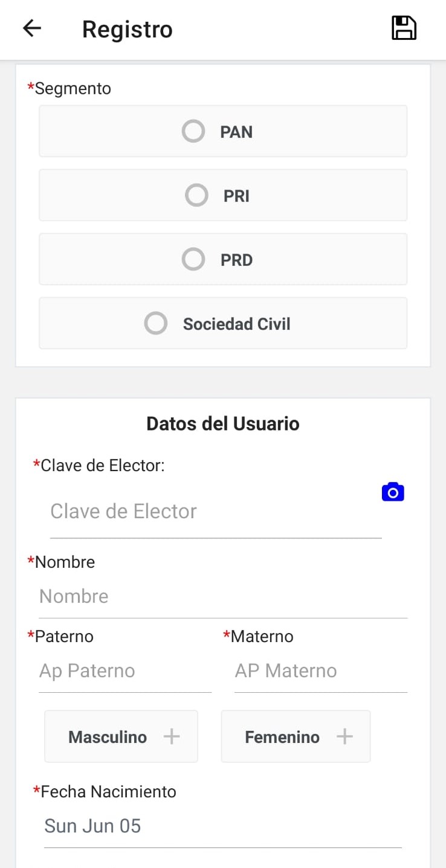
Task: Tap the plus icon beside Masculino
Action: point(172,736)
